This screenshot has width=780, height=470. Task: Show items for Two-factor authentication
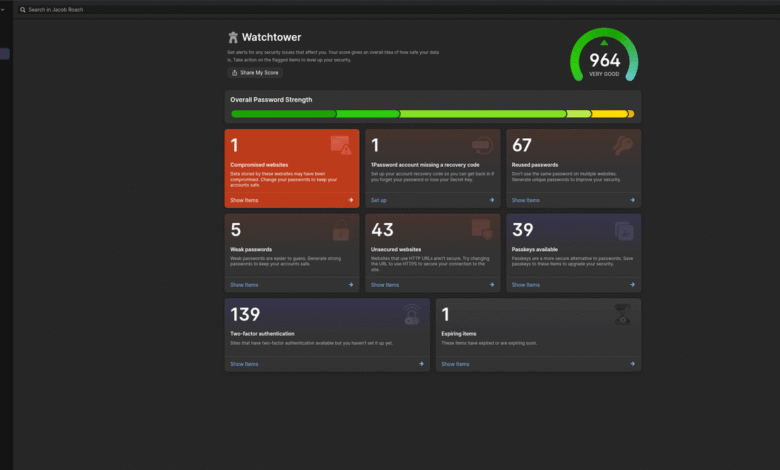tap(244, 364)
